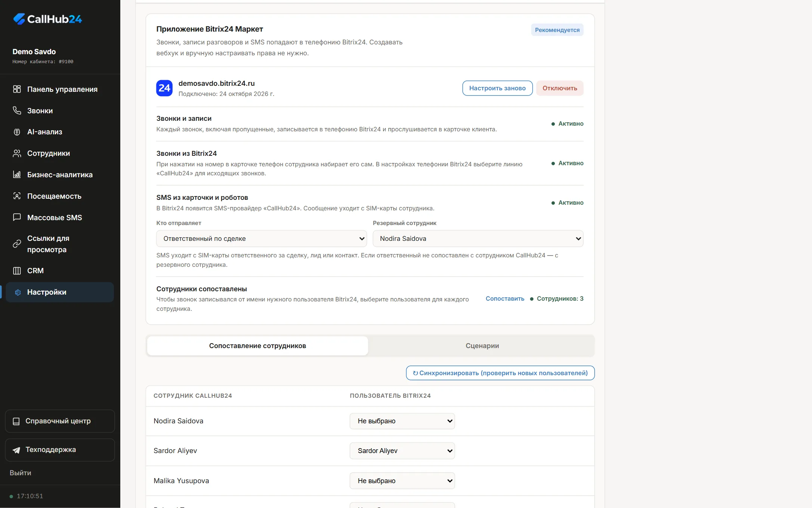Screen dimensions: 812x508
Task: Open AI-анализ brain icon
Action: coord(17,132)
